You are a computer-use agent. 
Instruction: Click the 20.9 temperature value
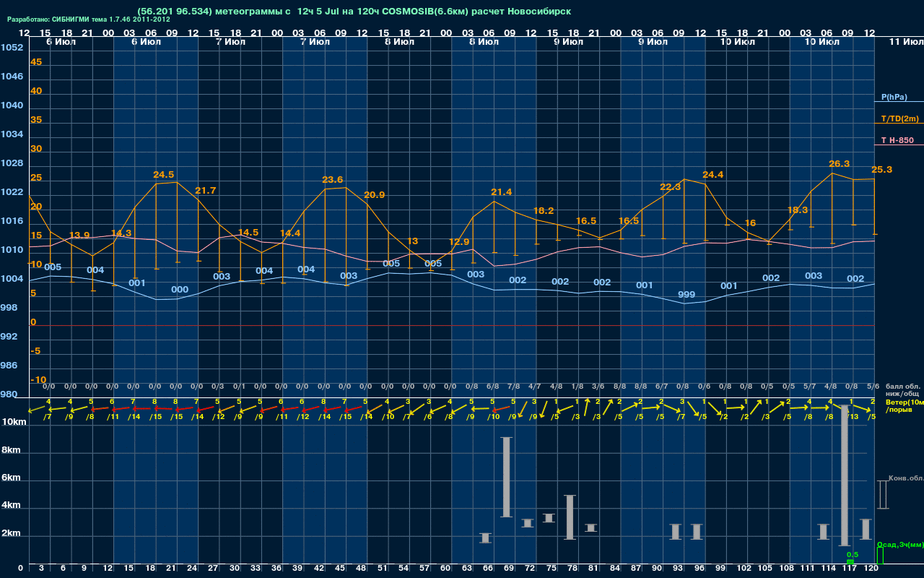375,195
